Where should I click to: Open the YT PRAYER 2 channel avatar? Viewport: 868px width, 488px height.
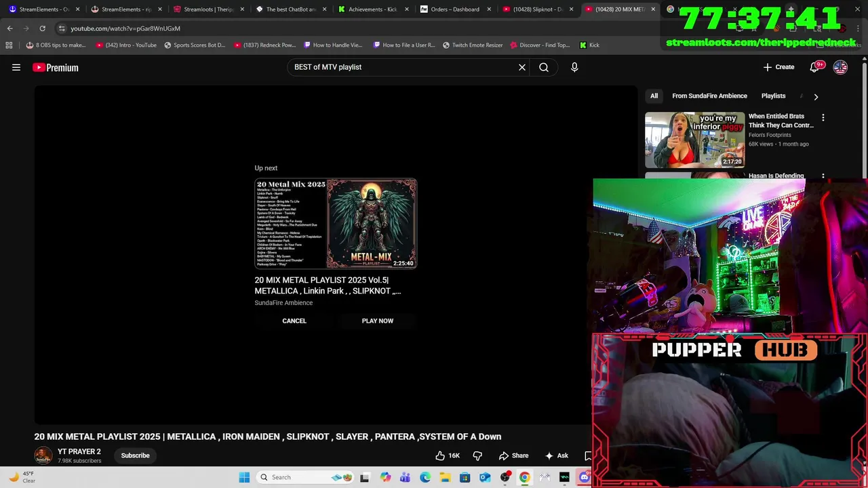coord(43,455)
